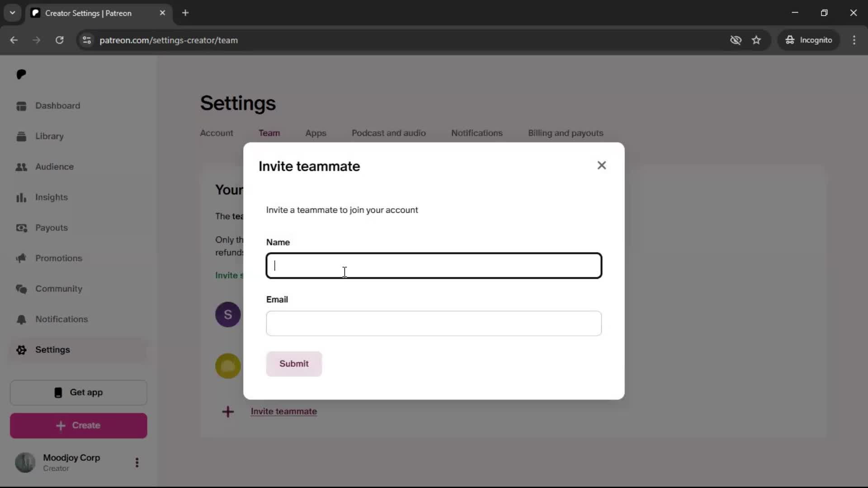Switch to the Account tab
This screenshot has width=868, height=488.
[217, 133]
